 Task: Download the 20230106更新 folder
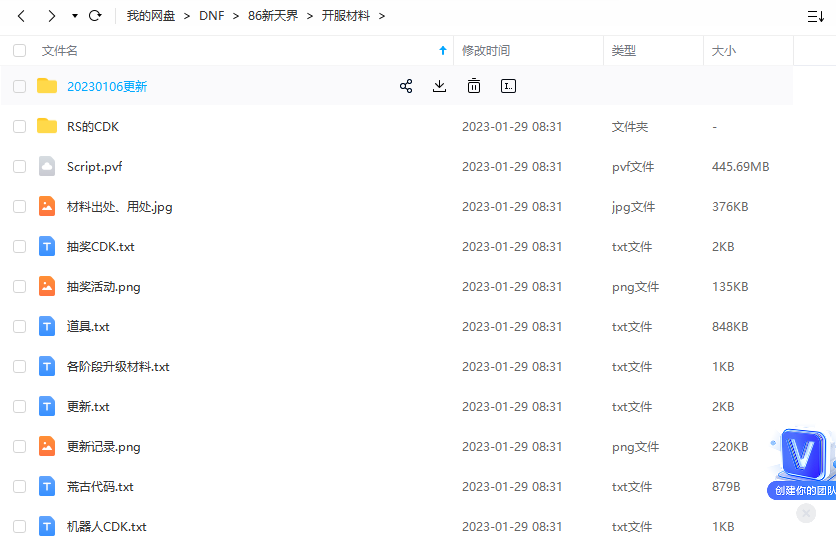(439, 87)
